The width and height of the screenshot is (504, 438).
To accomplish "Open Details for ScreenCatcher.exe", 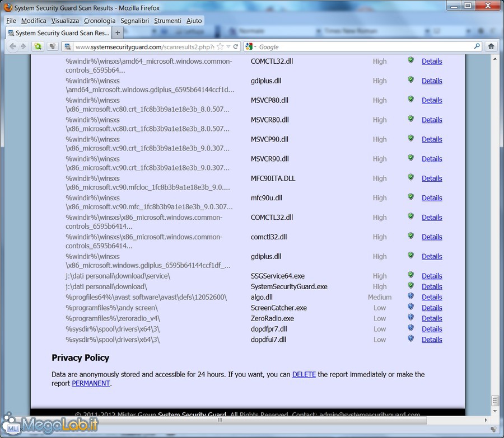I will (x=432, y=308).
